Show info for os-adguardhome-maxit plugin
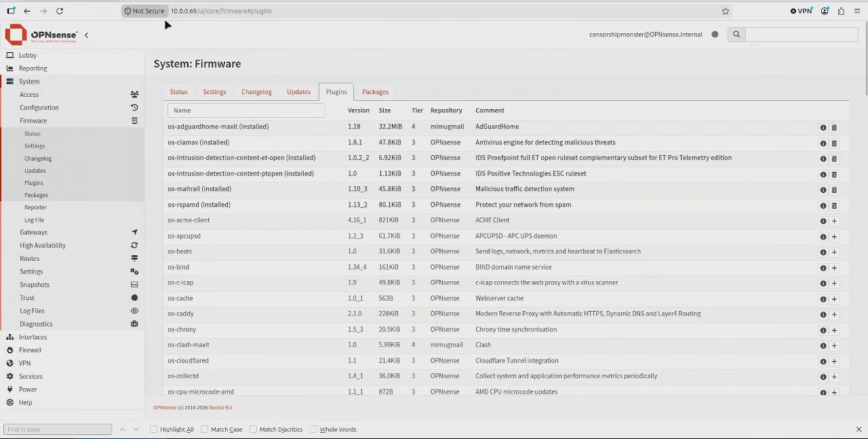868x439 pixels. click(823, 127)
